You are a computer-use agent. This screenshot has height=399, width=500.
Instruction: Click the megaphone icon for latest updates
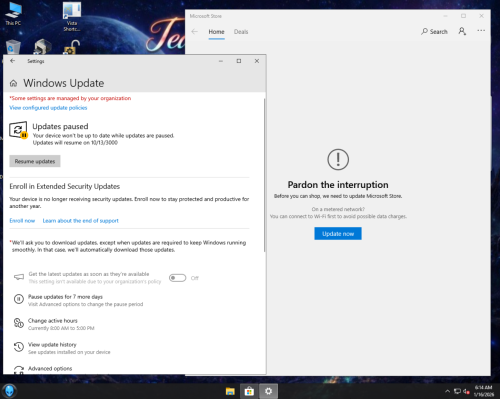click(19, 277)
